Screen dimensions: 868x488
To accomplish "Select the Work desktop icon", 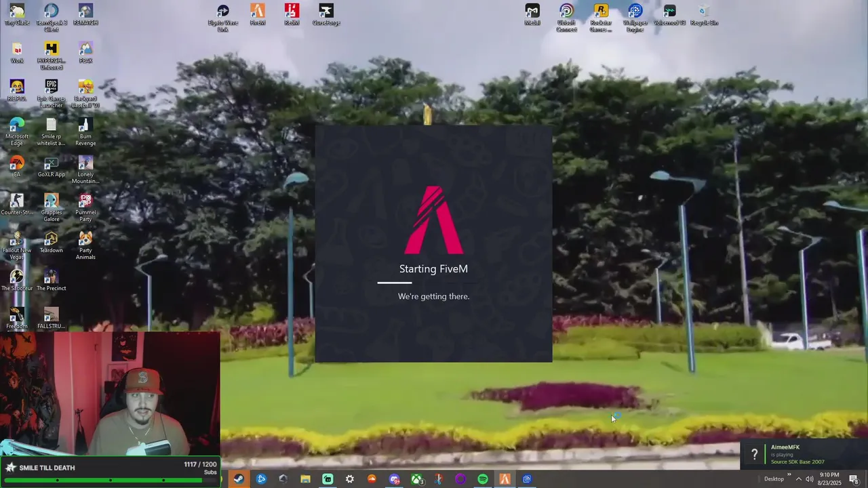I will [17, 53].
